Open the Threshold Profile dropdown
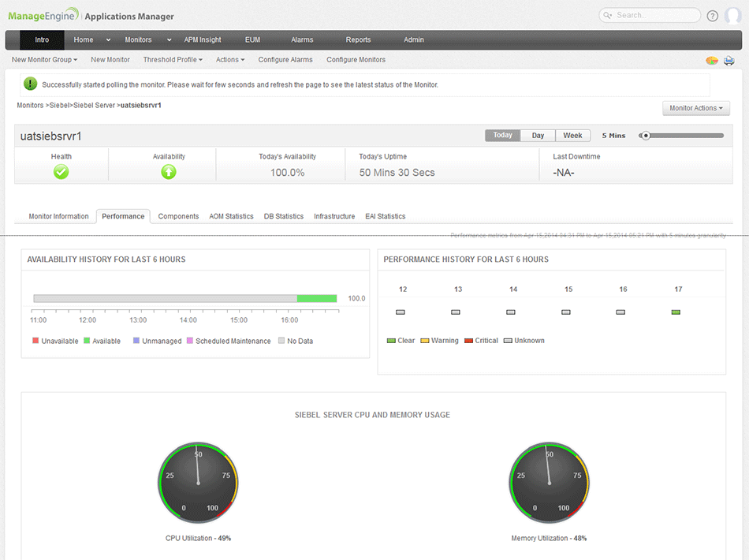Viewport: 749px width, 560px height. click(173, 60)
